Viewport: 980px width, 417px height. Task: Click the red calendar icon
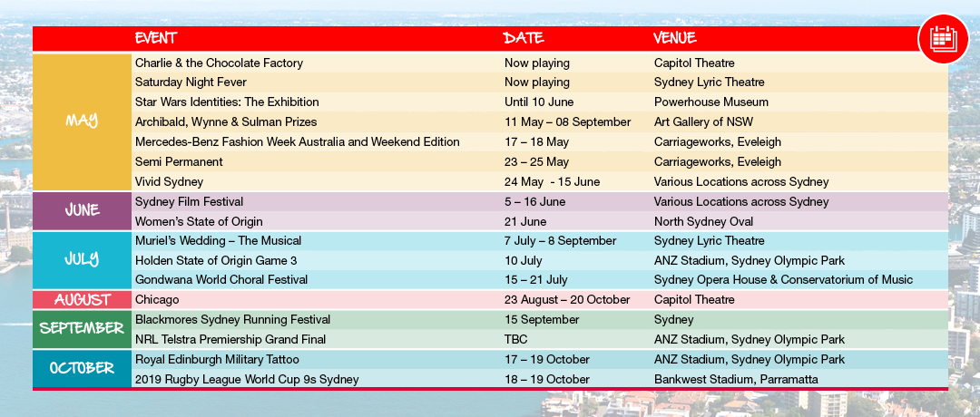(943, 39)
